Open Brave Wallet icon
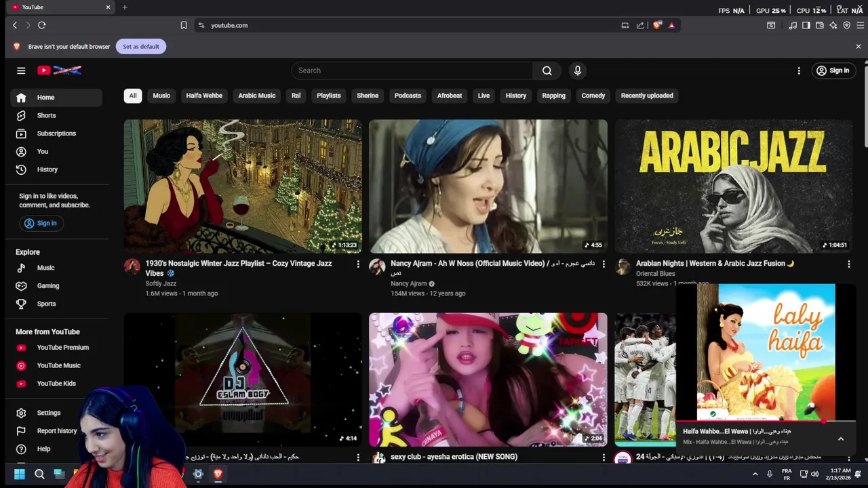868x488 pixels. 820,25
